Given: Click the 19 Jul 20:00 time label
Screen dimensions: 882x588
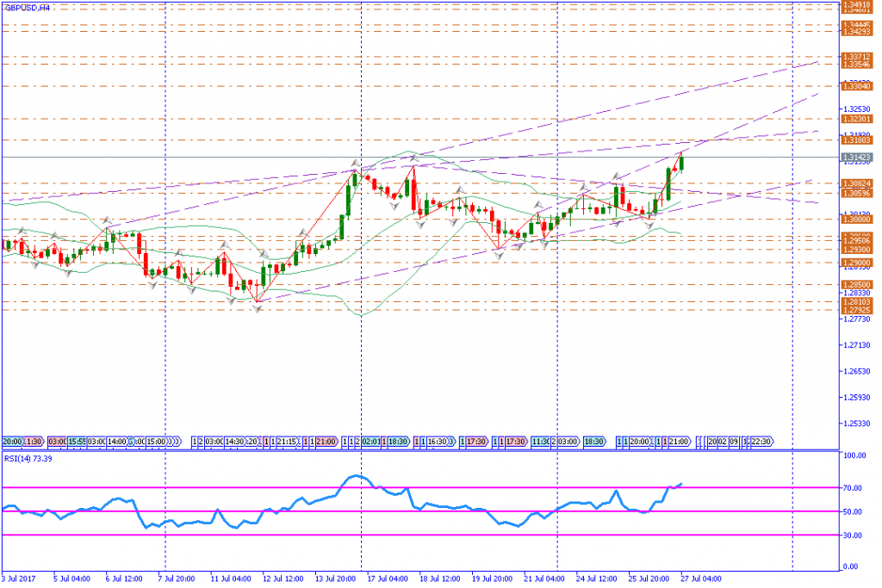Looking at the screenshot, I should point(492,579).
